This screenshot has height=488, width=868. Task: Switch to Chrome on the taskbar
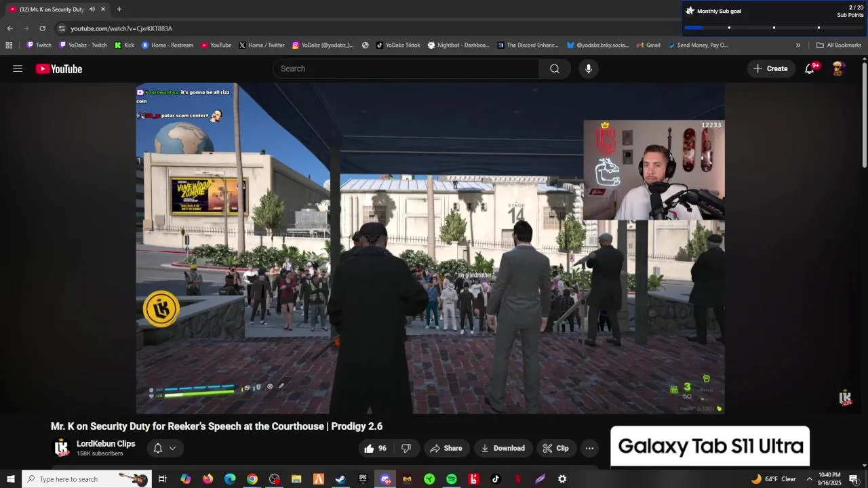click(x=252, y=479)
